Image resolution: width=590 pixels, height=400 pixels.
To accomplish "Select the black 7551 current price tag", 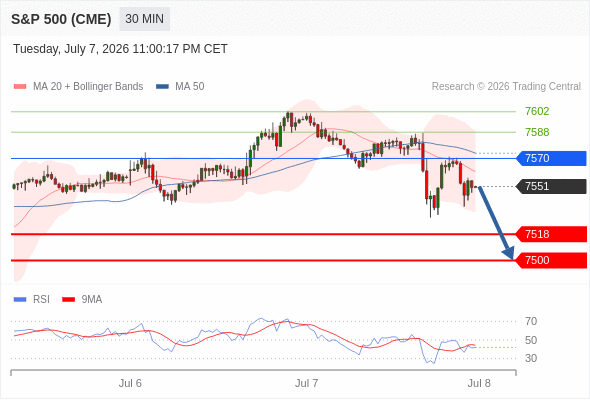I will click(x=551, y=186).
